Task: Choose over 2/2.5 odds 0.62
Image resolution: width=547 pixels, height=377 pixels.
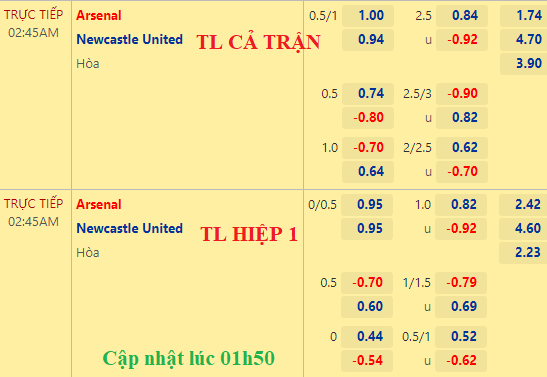Action: pos(462,148)
